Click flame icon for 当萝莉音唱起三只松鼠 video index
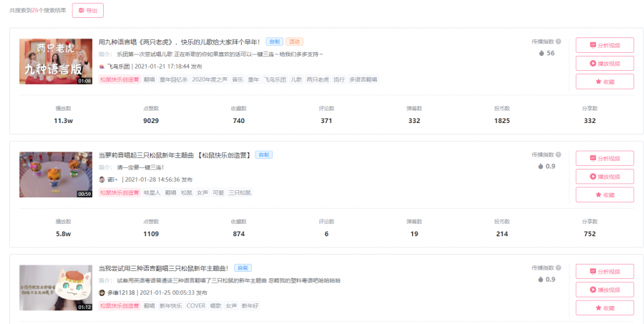This screenshot has height=324, width=644. 540,167
